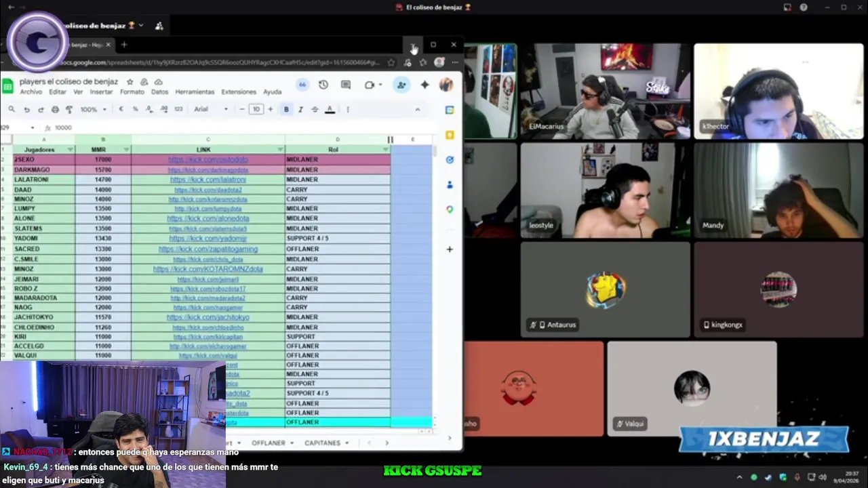Open the Discord help question mark icon
The height and width of the screenshot is (488, 868).
pos(804,7)
